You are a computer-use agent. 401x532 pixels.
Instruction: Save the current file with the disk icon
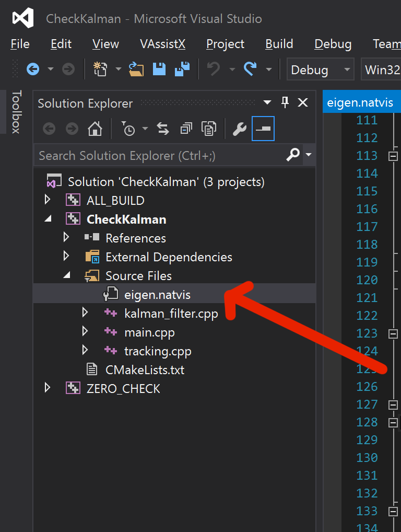click(x=159, y=69)
